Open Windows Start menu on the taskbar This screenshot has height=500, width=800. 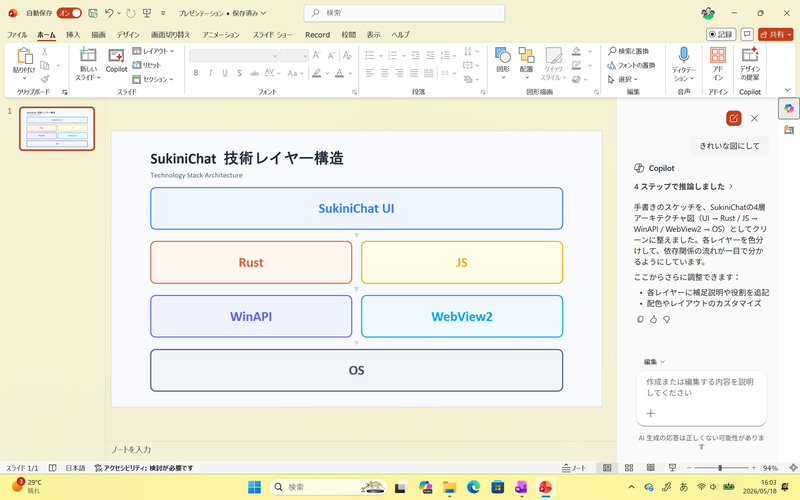pos(254,487)
